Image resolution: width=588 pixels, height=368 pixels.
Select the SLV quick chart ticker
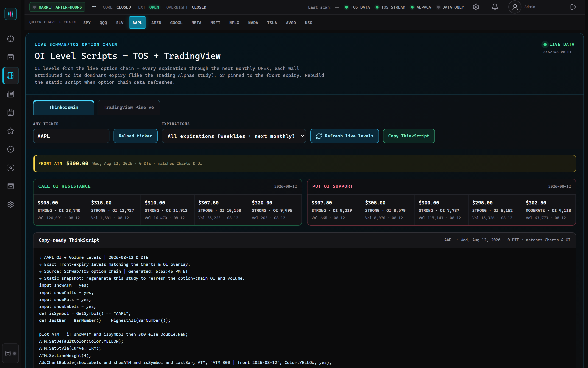click(120, 23)
